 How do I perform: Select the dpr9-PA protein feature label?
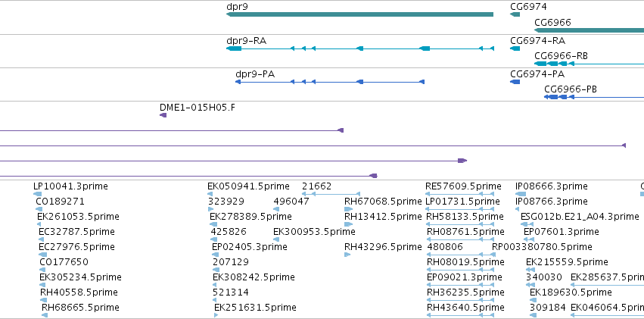255,74
